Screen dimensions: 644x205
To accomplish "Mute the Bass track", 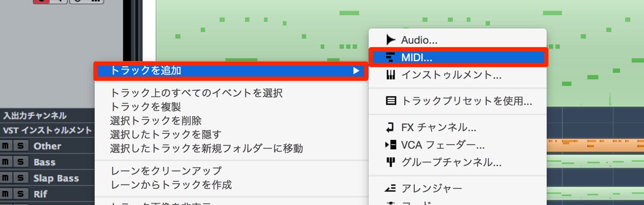I will pyautogui.click(x=5, y=162).
